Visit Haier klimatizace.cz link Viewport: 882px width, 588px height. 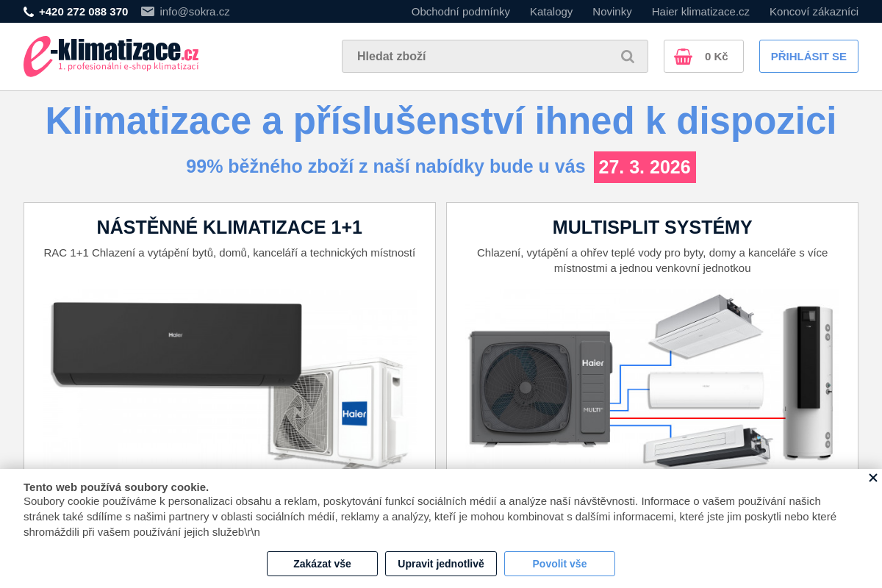700,11
